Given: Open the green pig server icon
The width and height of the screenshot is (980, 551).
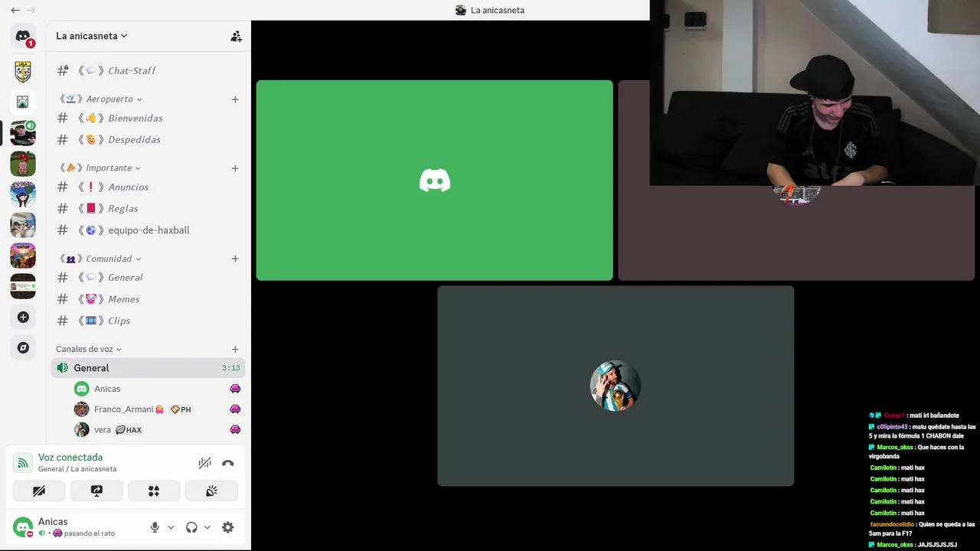Looking at the screenshot, I should pyautogui.click(x=23, y=164).
